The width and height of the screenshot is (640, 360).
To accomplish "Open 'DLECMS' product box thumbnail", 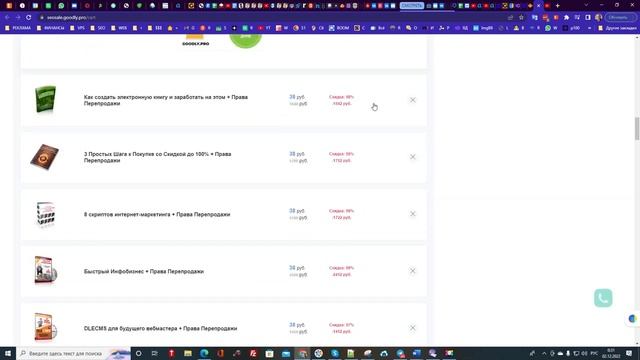I will point(46,327).
